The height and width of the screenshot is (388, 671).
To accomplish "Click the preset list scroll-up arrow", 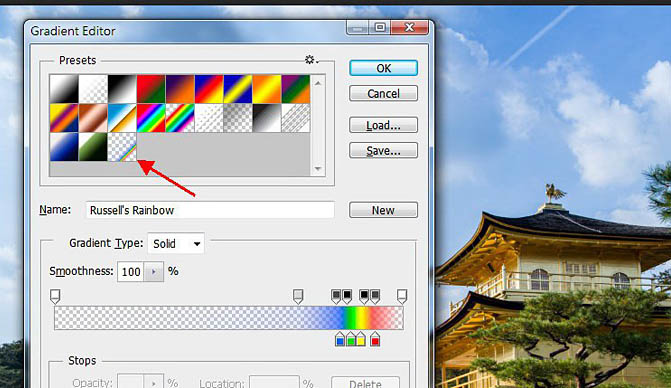I will [x=318, y=83].
